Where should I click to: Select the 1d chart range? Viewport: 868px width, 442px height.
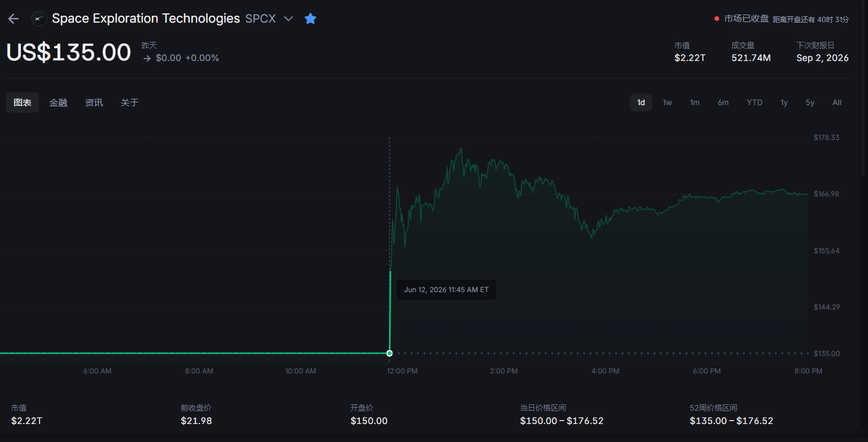pos(641,103)
